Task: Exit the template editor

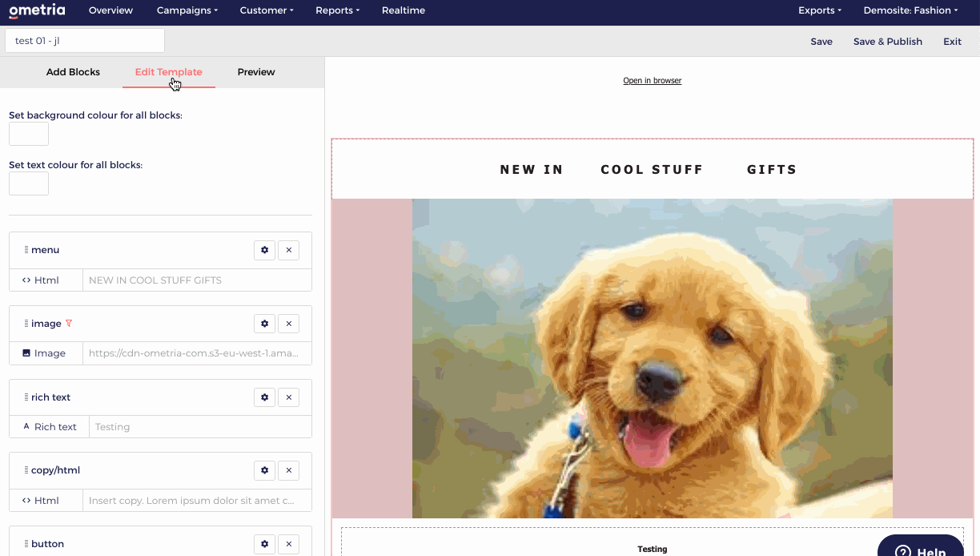Action: coord(952,42)
